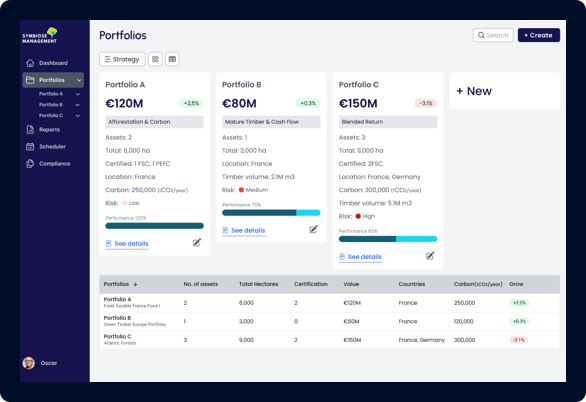Click Portfolio C performance 65% bar
The height and width of the screenshot is (402, 586).
[x=388, y=239]
